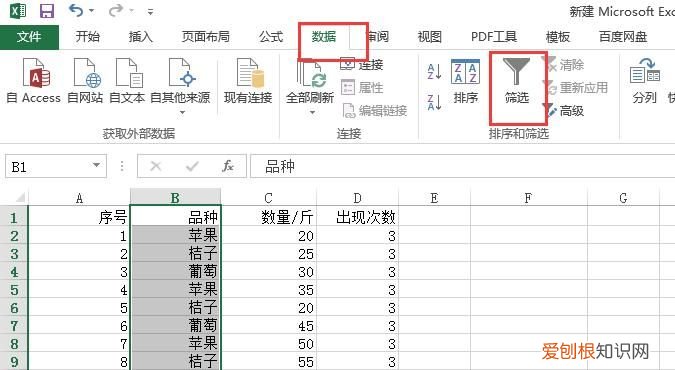The image size is (675, 370).
Task: Click the formula bar cancel X
Action: 156,166
